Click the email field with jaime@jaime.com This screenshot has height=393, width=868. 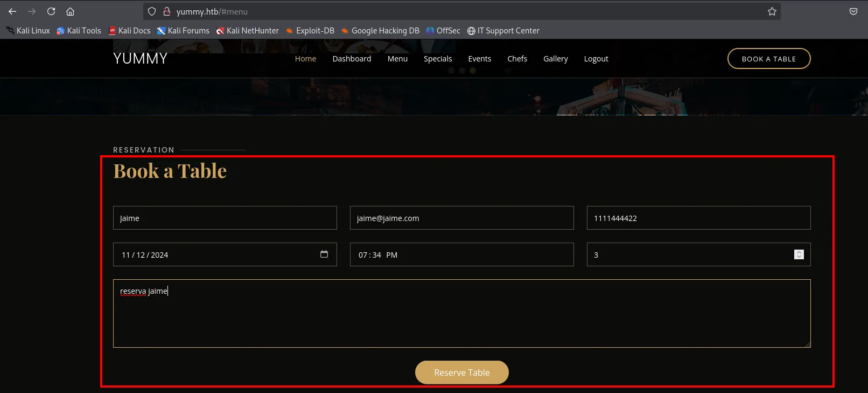462,218
